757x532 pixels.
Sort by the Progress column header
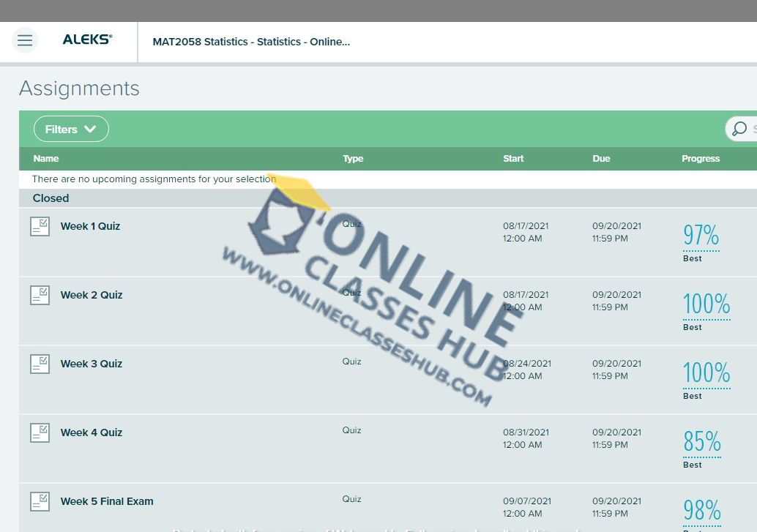tap(701, 159)
